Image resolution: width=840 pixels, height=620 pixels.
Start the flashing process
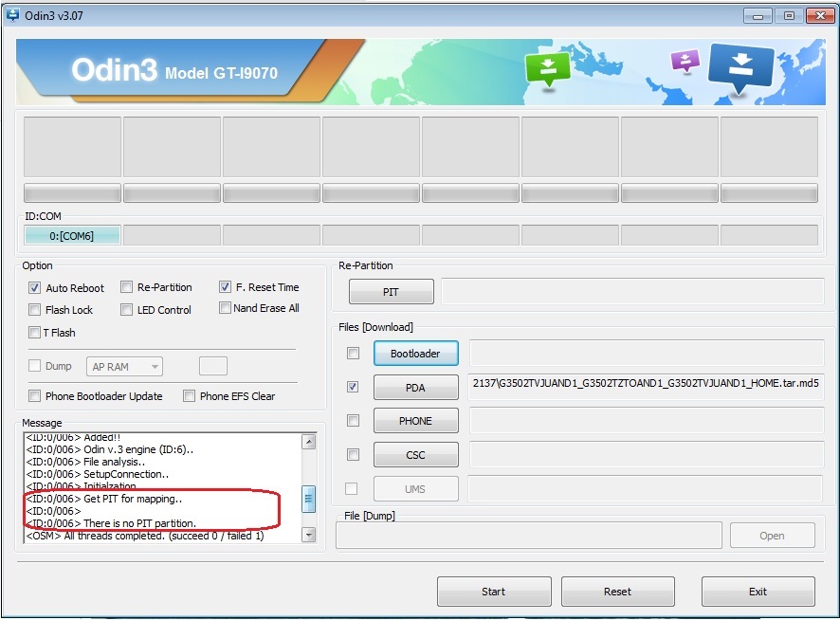click(494, 592)
